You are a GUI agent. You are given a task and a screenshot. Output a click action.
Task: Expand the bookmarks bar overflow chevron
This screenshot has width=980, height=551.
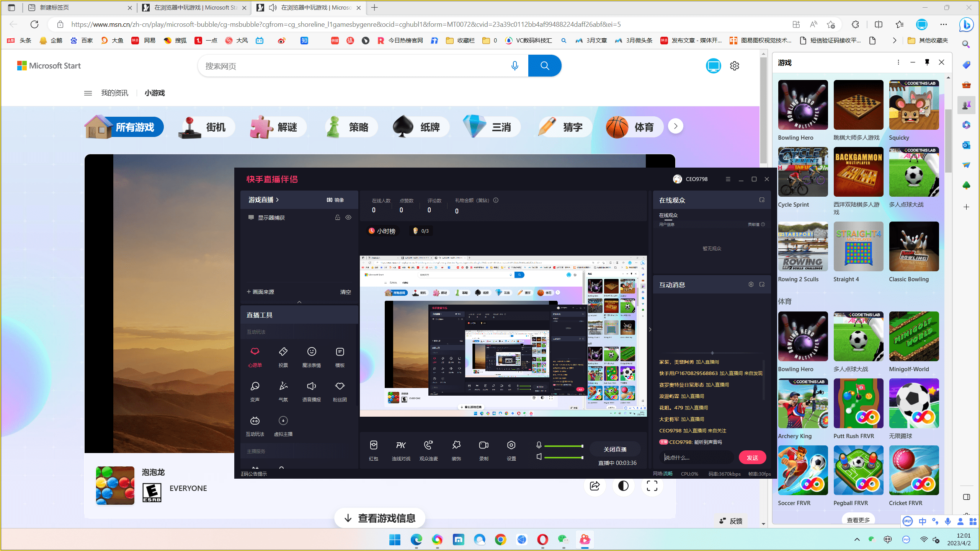(894, 41)
